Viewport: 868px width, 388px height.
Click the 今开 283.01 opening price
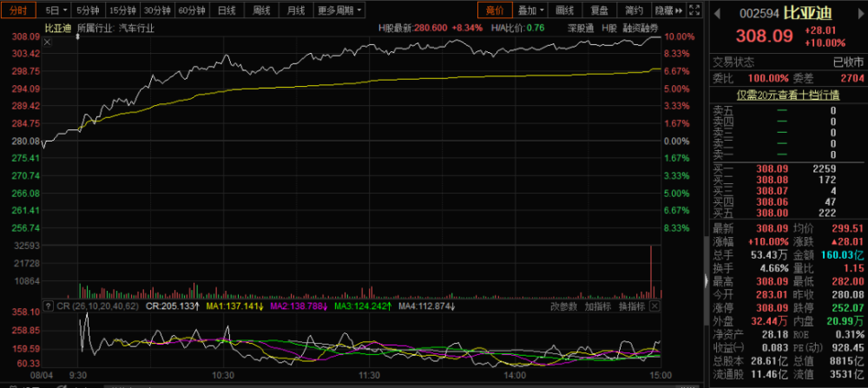773,294
